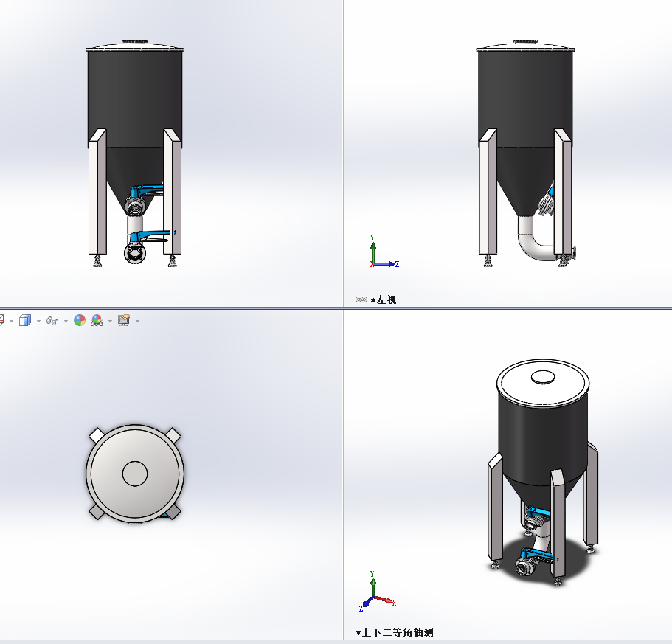Screen dimensions: 672x644
Task: Click the Hide/Show Items glasses icon
Action: coord(52,320)
